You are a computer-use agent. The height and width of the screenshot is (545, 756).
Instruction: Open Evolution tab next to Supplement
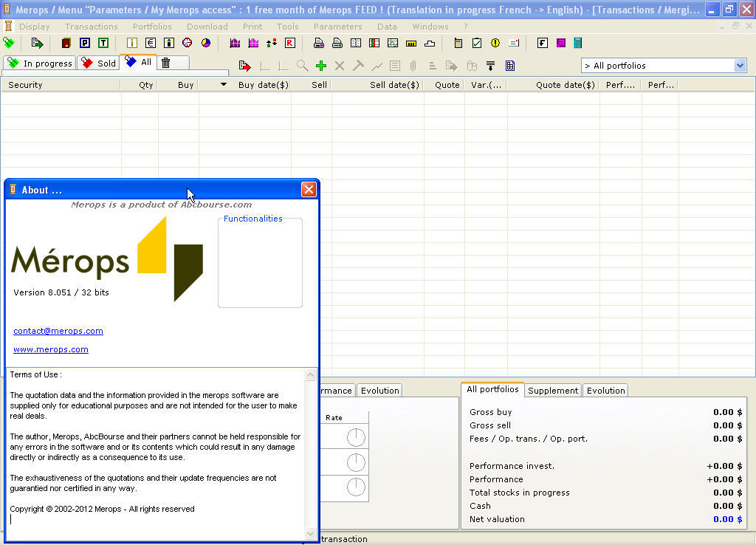pos(605,390)
